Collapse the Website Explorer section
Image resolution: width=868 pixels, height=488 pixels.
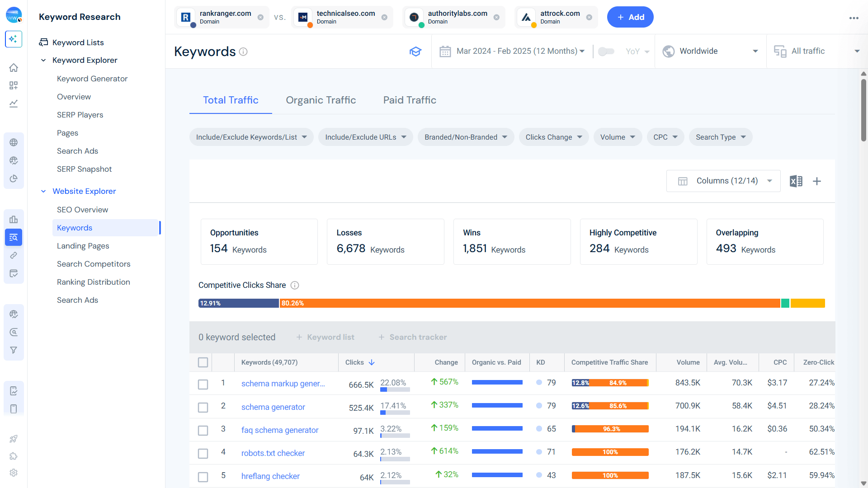point(43,191)
